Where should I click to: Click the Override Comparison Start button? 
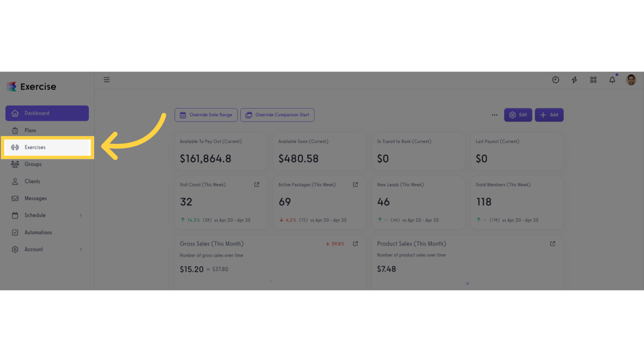[277, 115]
